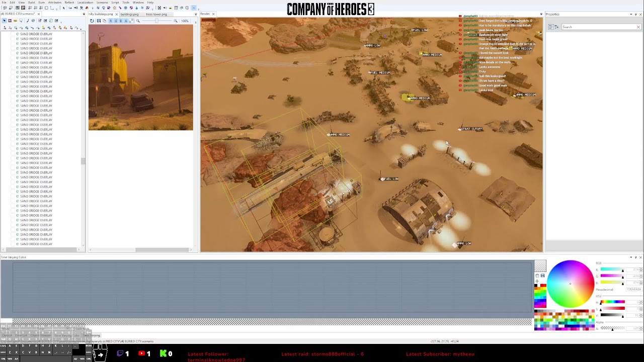Click the R value stepper arrows
644x362 pixels.
point(641,270)
